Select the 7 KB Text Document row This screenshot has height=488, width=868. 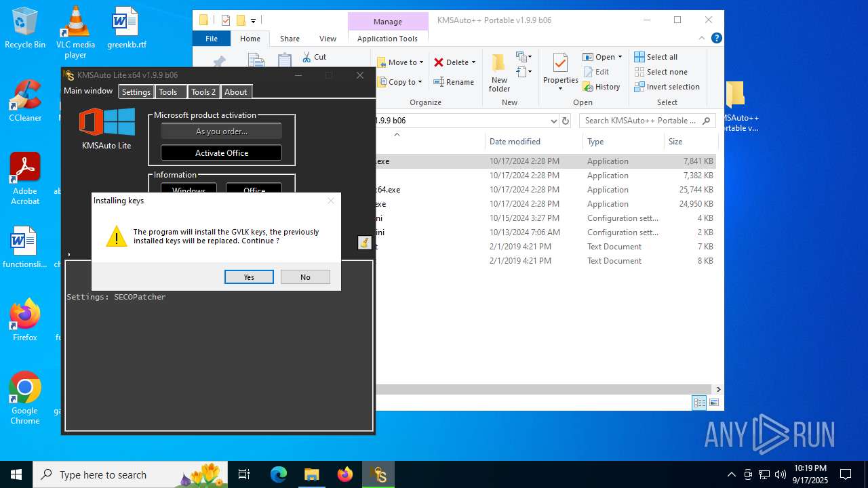pyautogui.click(x=546, y=247)
